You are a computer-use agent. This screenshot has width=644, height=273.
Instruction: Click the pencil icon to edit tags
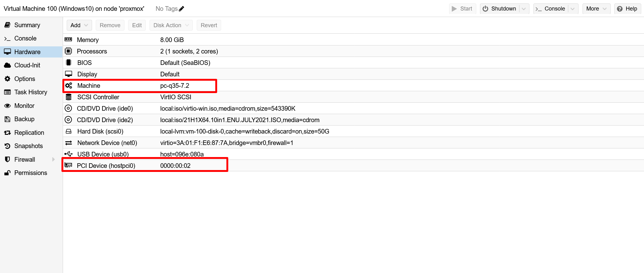(182, 9)
